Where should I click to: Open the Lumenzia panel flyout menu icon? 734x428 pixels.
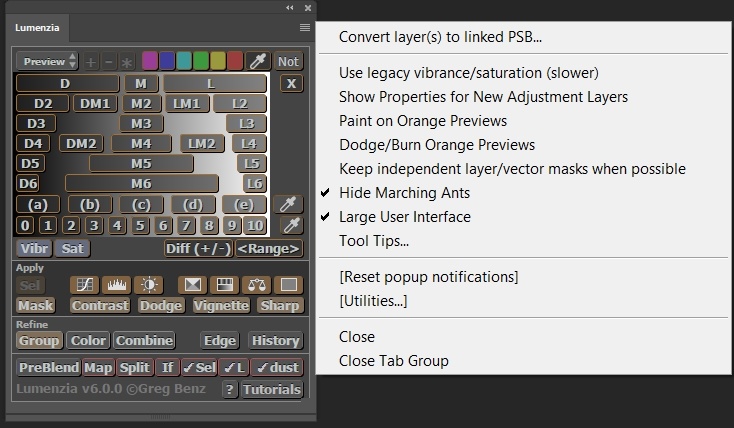(x=305, y=28)
